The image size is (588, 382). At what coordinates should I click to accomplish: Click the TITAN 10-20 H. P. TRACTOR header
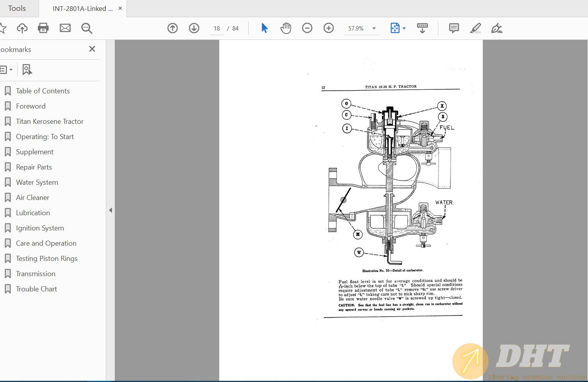[x=390, y=87]
